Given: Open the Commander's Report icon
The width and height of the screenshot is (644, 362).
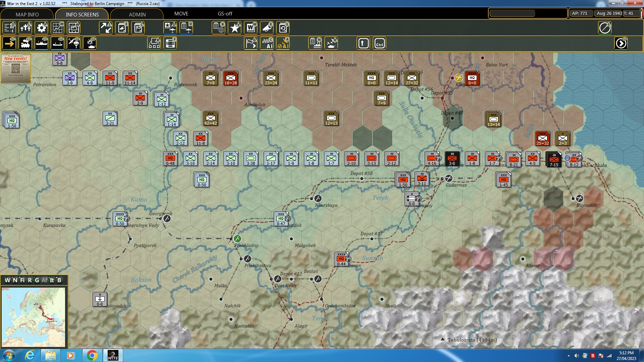Looking at the screenshot, I should (x=218, y=28).
